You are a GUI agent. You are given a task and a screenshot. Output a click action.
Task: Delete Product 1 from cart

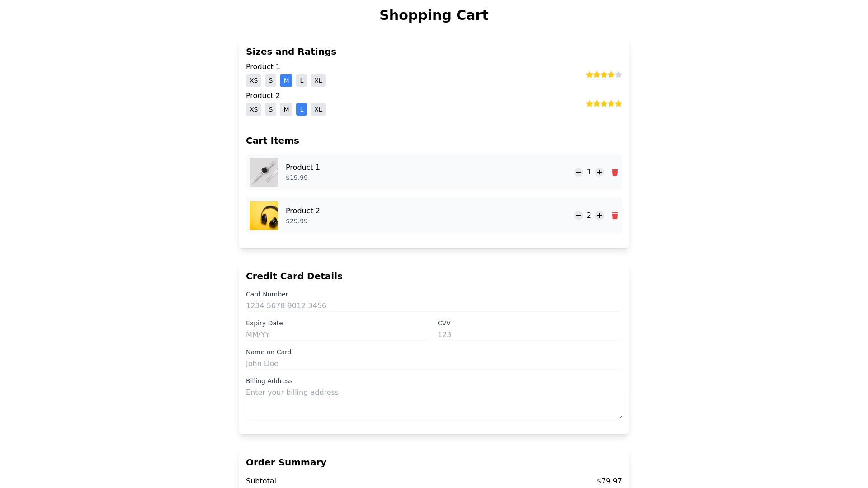point(615,172)
